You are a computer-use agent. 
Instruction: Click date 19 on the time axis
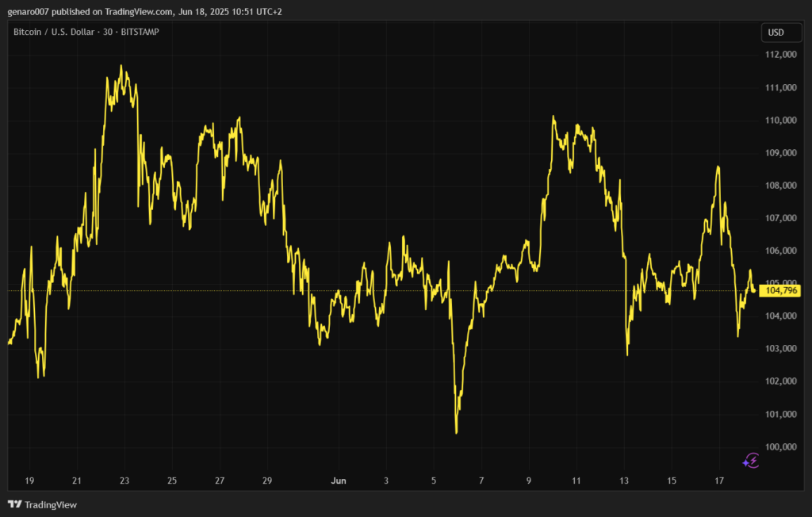[29, 481]
